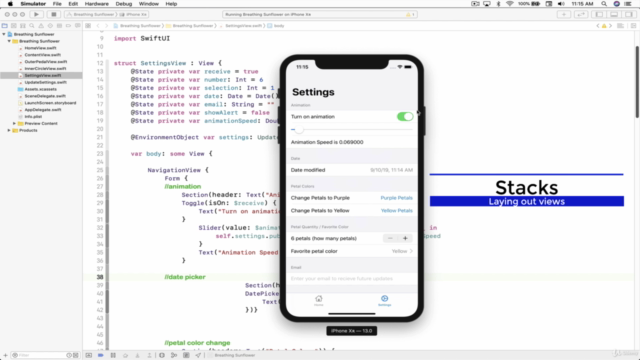Open the related items grid icon
Screen dimensions: 640x360
click(x=88, y=26)
